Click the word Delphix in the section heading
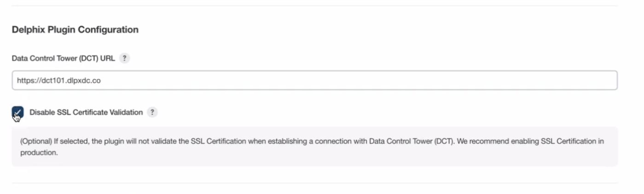This screenshot has height=194, width=644. click(x=27, y=29)
